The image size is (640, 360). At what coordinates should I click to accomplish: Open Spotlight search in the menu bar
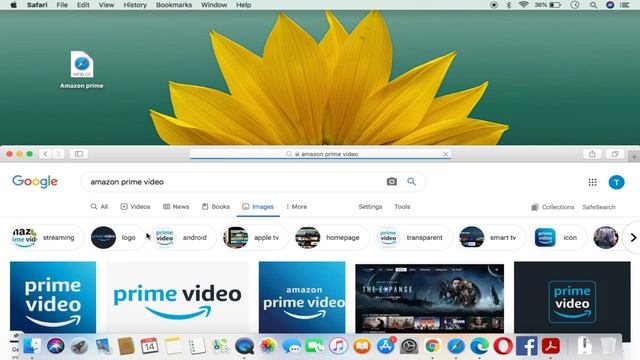593,5
